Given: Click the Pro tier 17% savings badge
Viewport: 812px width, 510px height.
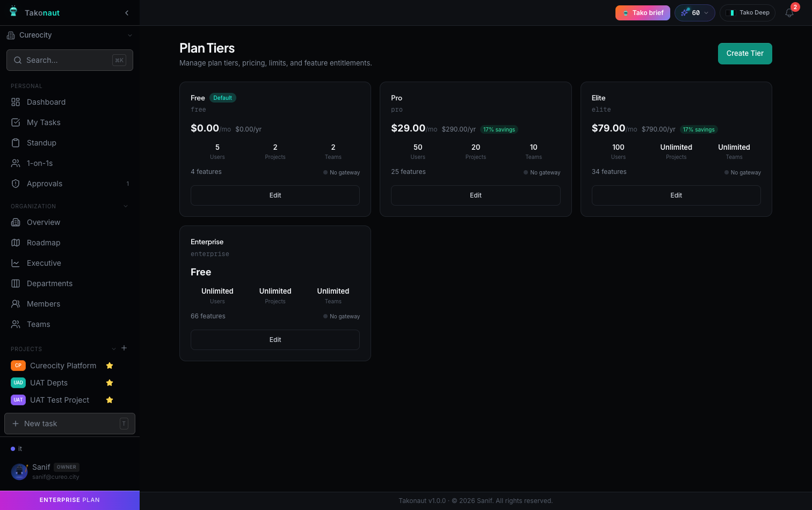Looking at the screenshot, I should (x=499, y=129).
